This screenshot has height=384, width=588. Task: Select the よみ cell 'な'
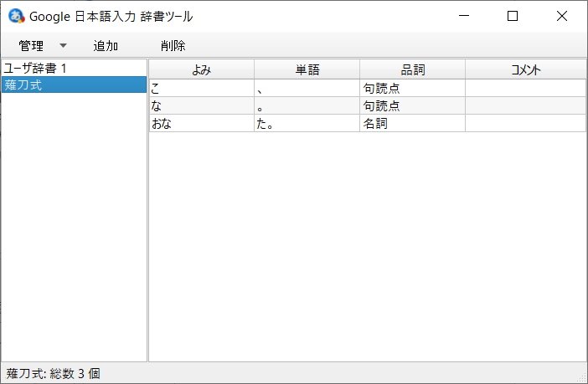pyautogui.click(x=202, y=106)
